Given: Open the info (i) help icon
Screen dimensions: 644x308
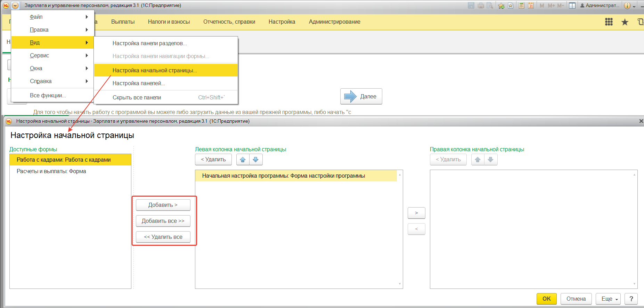Looking at the screenshot, I should [x=627, y=6].
